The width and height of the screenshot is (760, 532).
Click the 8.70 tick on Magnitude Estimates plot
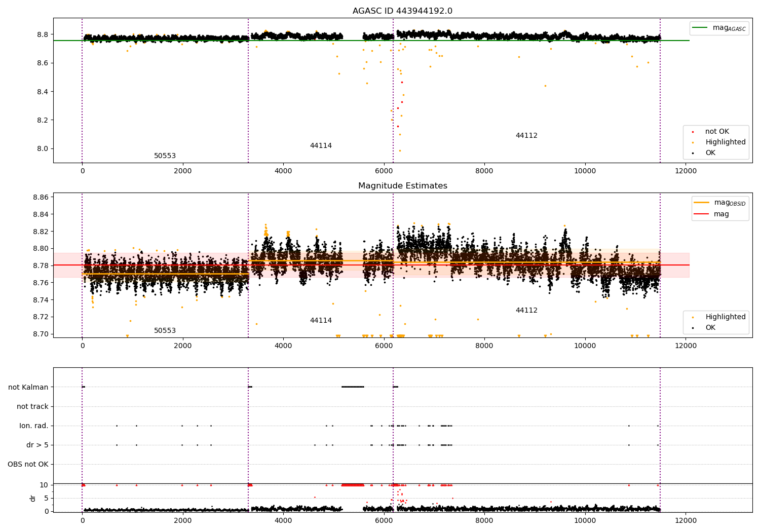(x=40, y=334)
